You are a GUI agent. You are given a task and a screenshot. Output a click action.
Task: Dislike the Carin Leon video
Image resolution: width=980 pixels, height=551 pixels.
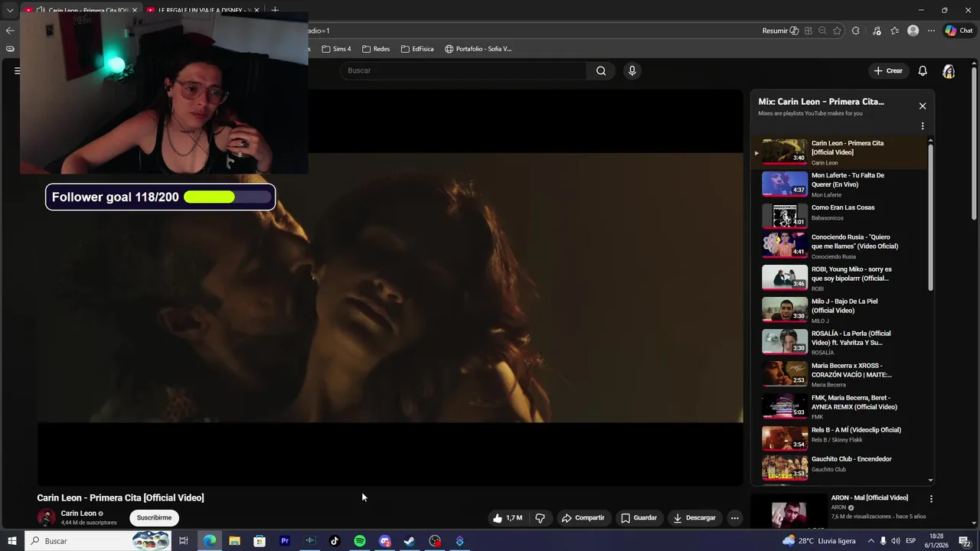(541, 518)
